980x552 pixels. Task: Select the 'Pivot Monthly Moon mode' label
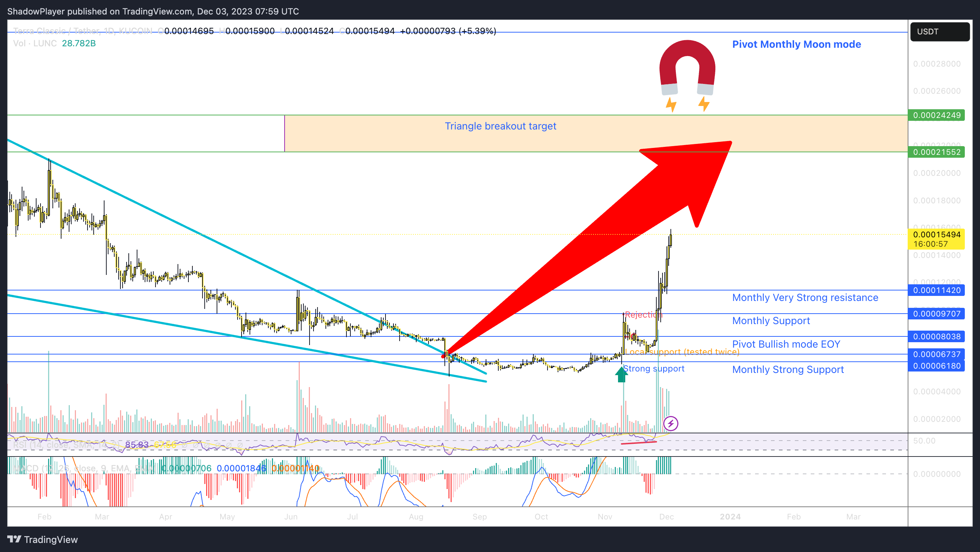[796, 44]
